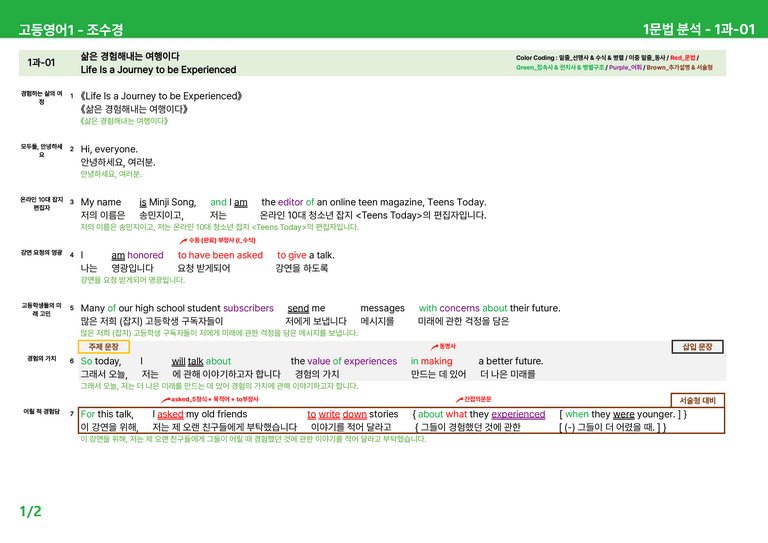768x543 pixels.
Task: Click title Life Is a Journey to be Experienced
Action: (x=158, y=70)
